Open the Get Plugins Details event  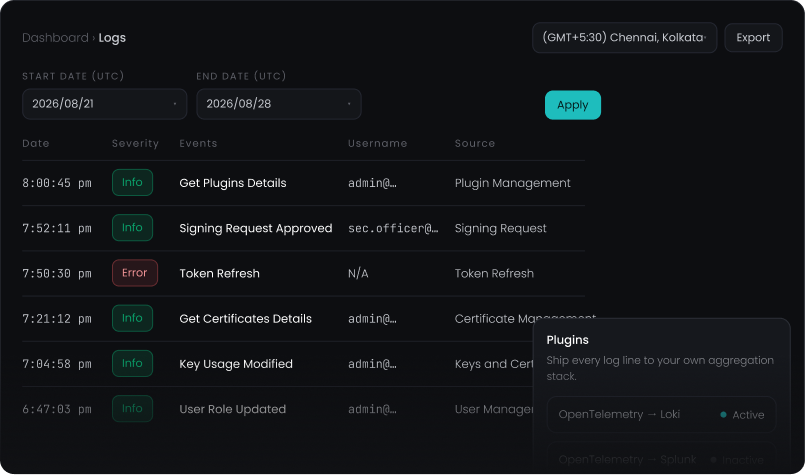coord(233,183)
